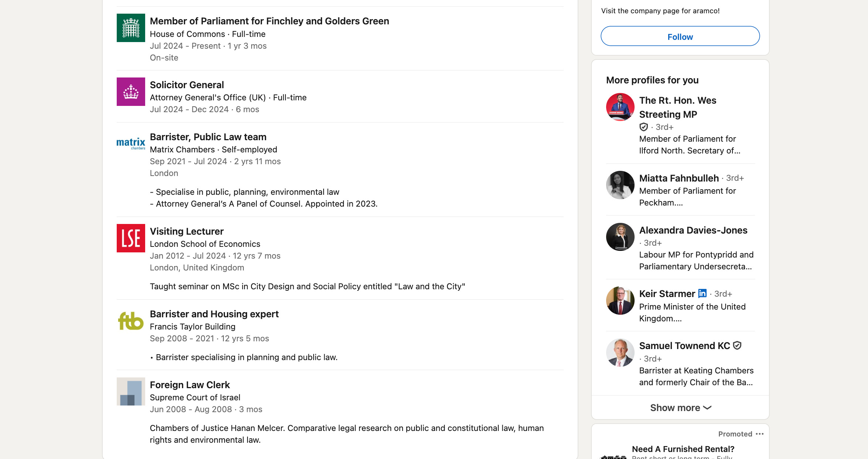Screen dimensions: 868x459
Task: Open Keir Starmer's profile photo
Action: [620, 300]
